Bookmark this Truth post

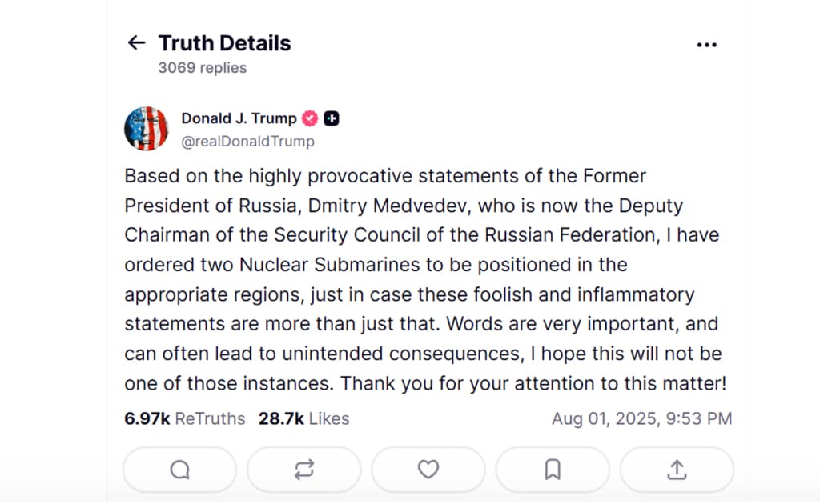coord(553,470)
